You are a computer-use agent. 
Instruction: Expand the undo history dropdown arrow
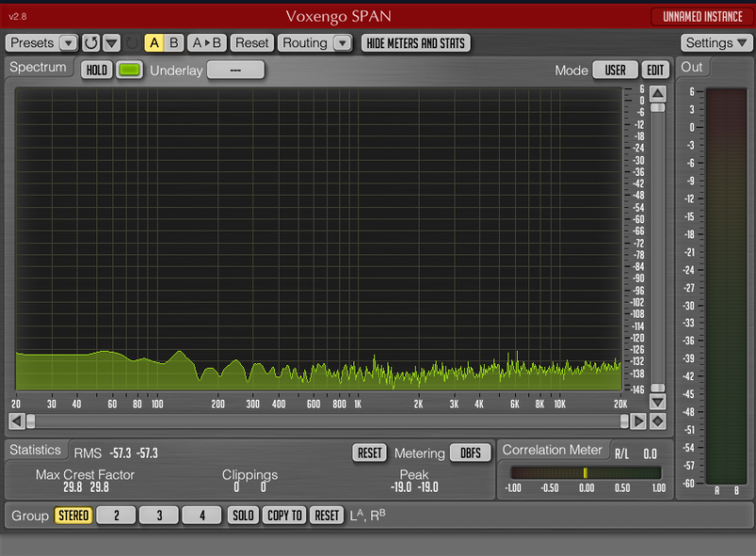pyautogui.click(x=112, y=43)
